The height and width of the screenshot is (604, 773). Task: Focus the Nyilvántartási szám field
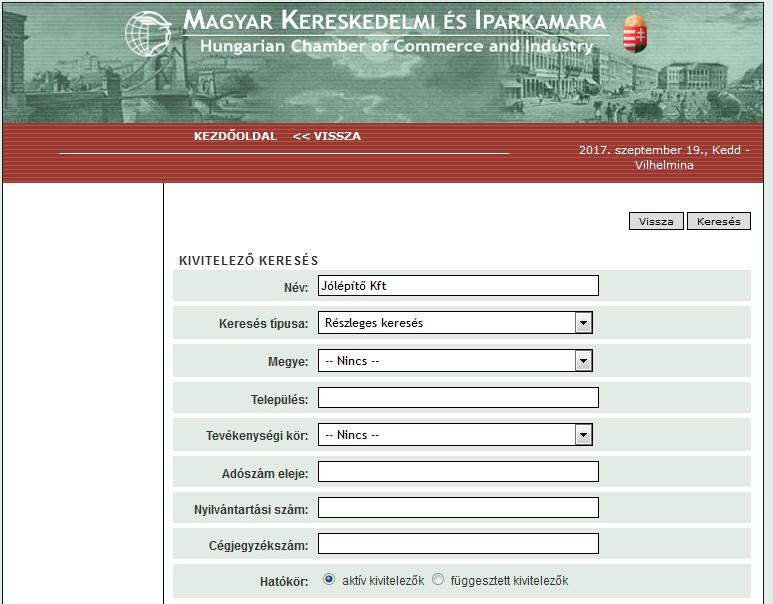click(458, 507)
